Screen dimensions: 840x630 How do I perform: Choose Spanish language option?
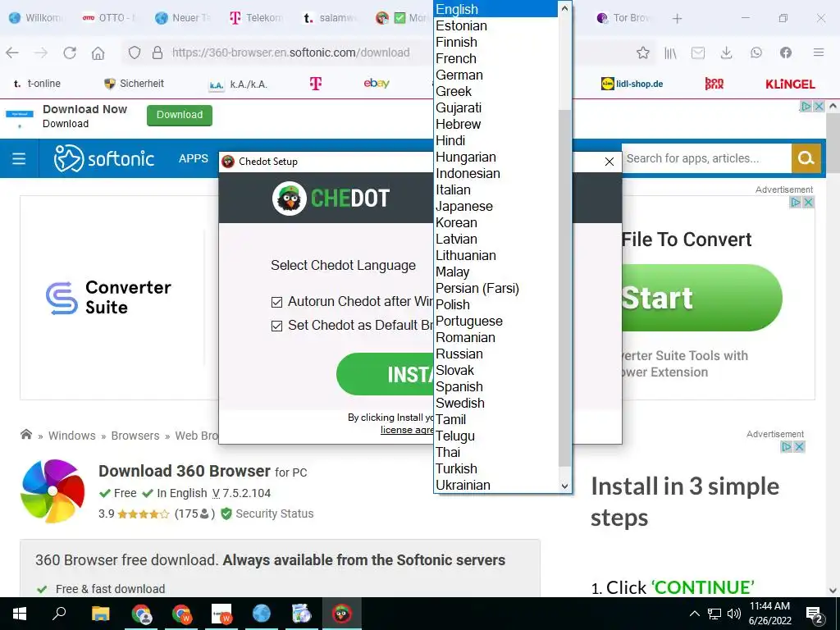click(495, 387)
